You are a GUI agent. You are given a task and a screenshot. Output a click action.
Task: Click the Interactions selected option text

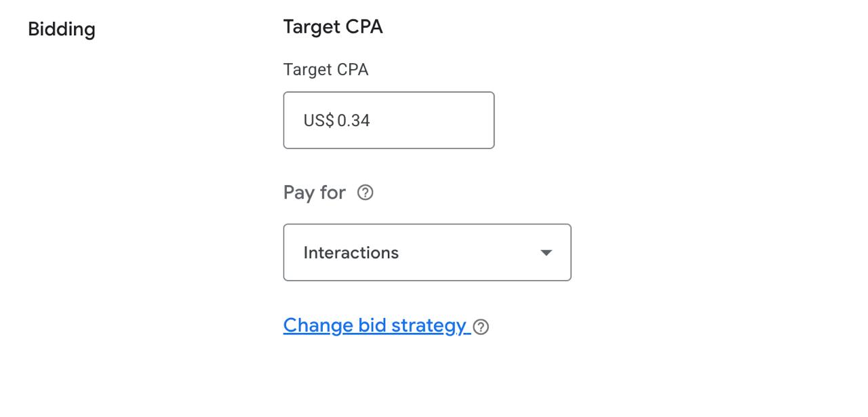(x=351, y=253)
